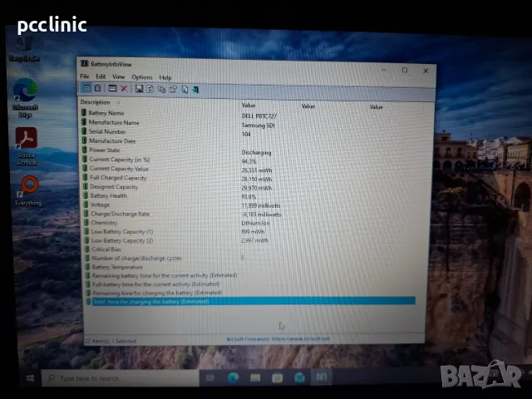
Task: Open the Windows Start menu
Action: pos(30,378)
